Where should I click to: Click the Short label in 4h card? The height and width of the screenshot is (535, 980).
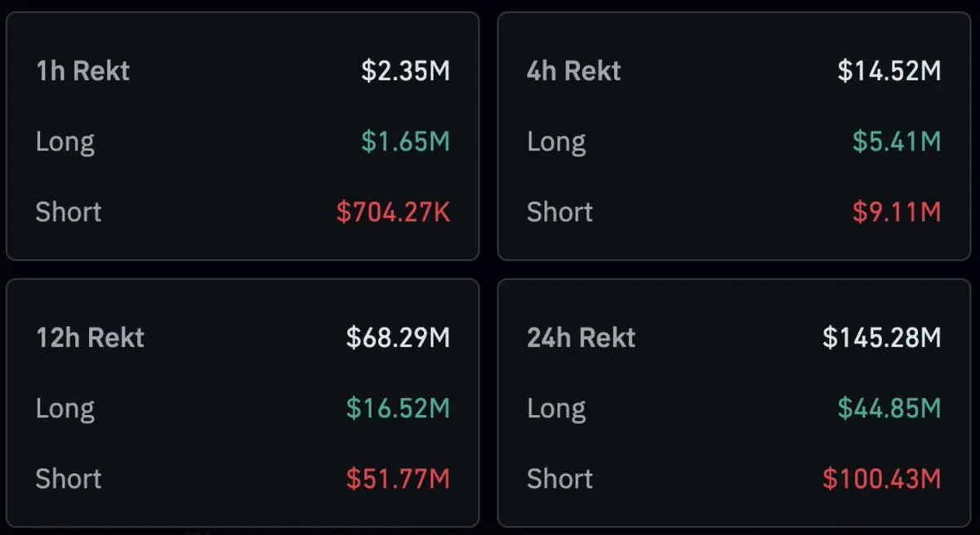coord(559,212)
